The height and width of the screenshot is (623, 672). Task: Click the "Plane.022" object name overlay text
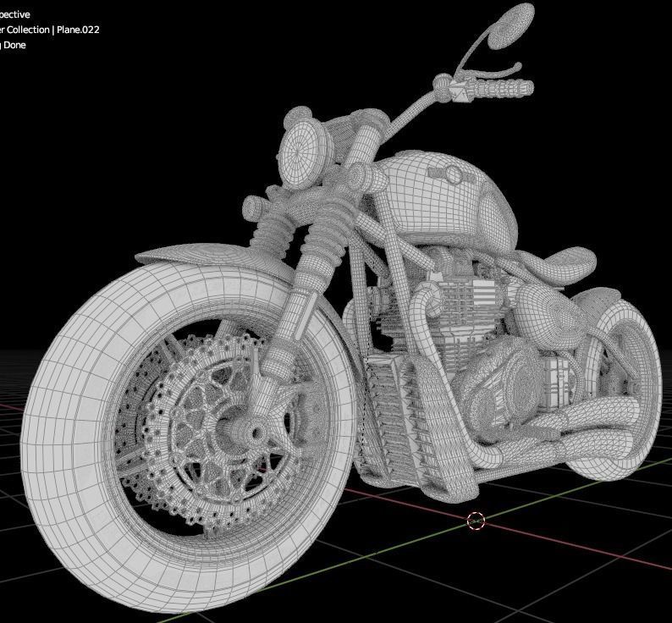click(x=78, y=30)
